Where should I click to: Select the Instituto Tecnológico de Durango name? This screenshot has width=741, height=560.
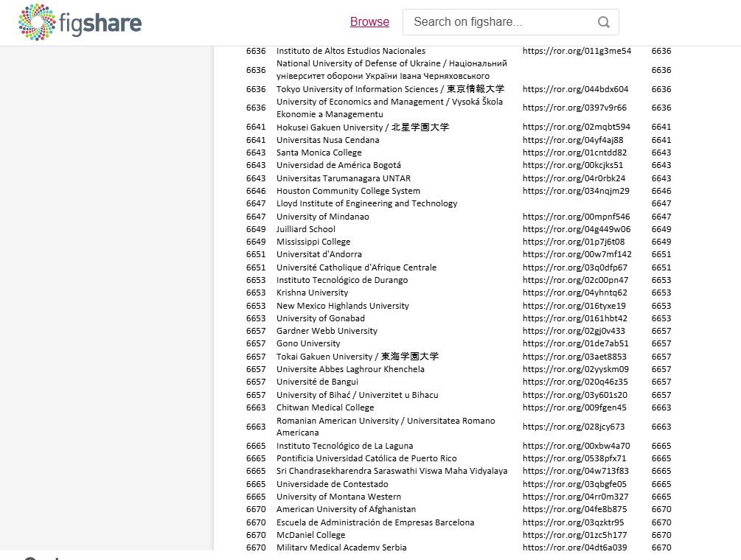pyautogui.click(x=342, y=281)
